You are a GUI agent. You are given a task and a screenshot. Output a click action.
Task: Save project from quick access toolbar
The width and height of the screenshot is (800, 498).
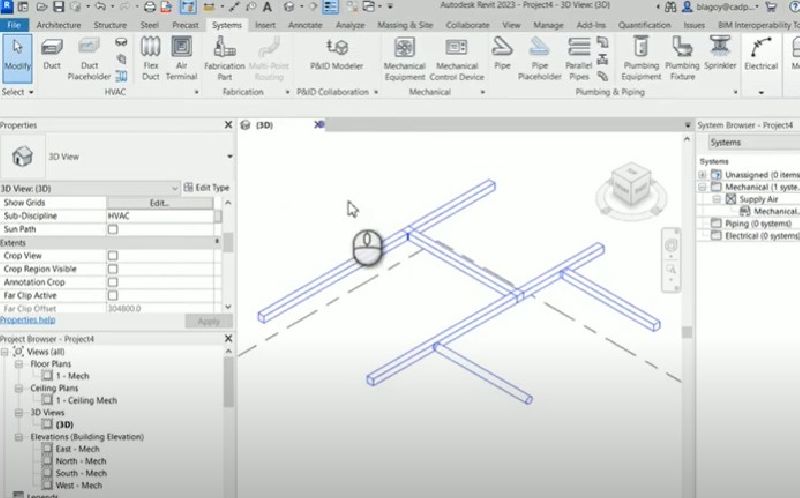pos(58,7)
